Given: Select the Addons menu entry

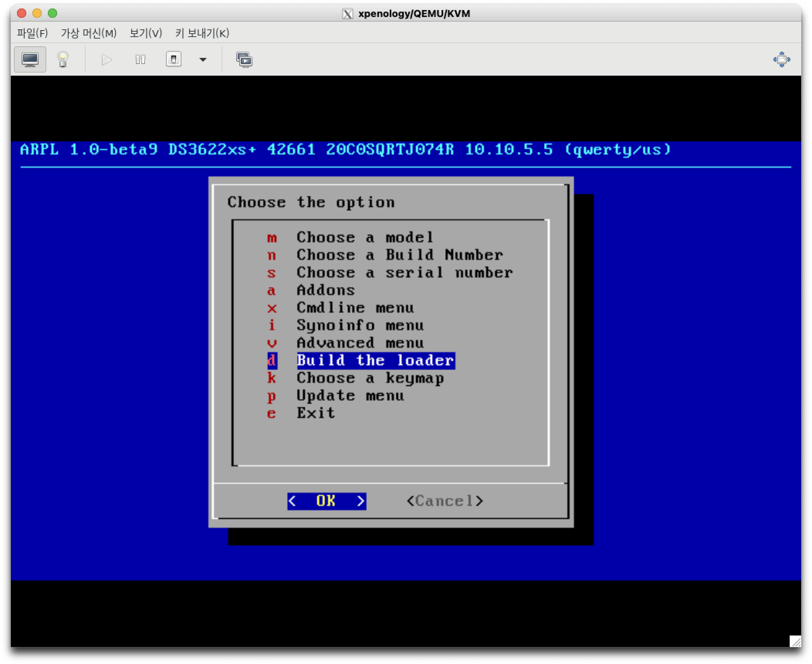Looking at the screenshot, I should coord(326,290).
